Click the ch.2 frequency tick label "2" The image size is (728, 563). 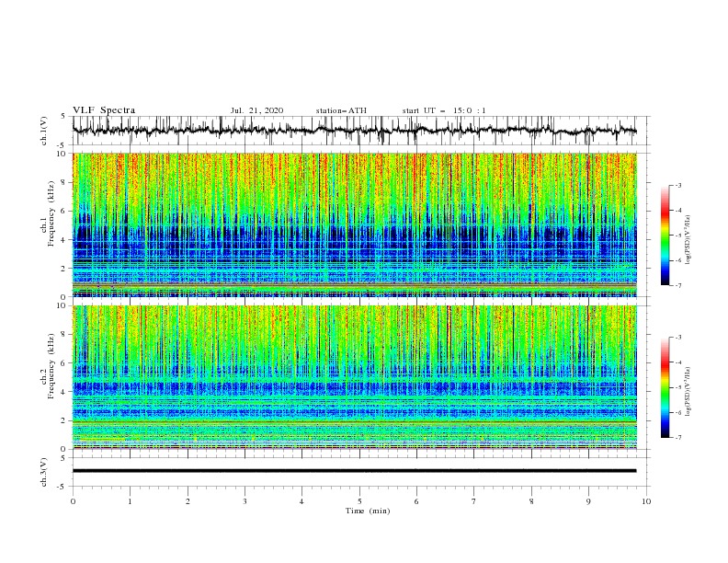click(x=64, y=420)
